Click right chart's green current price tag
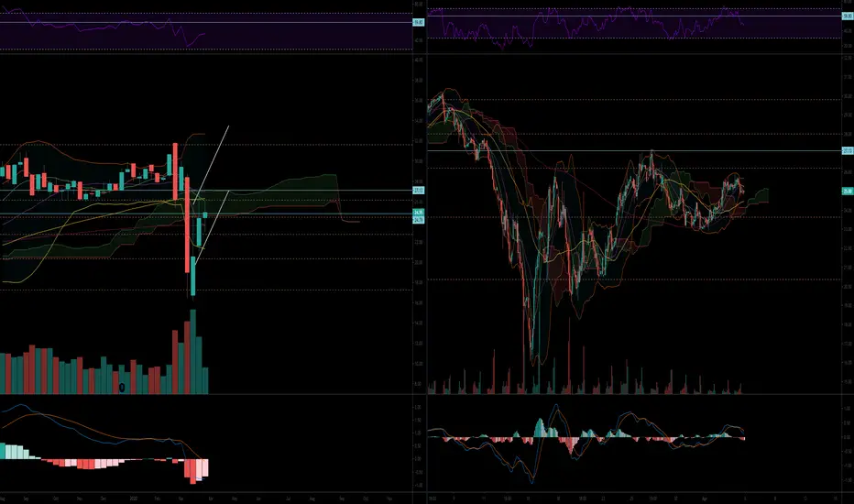854x504 pixels. point(848,191)
